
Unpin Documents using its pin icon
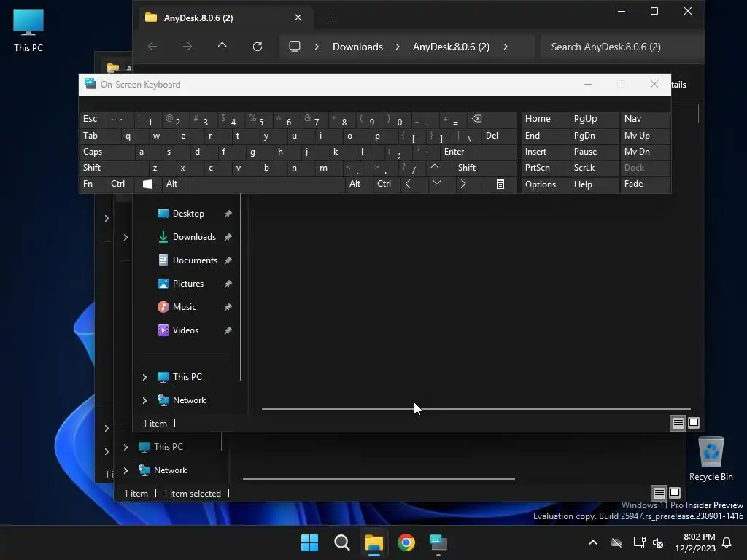pos(228,260)
